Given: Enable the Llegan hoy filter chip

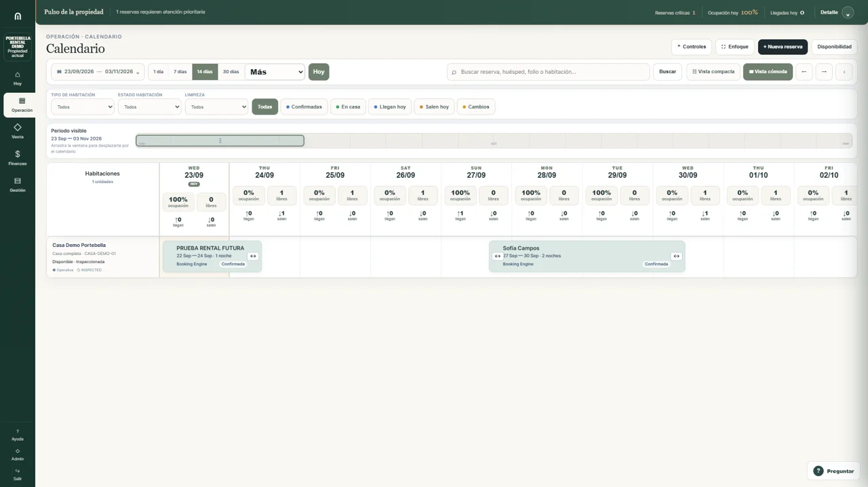Looking at the screenshot, I should pyautogui.click(x=390, y=106).
